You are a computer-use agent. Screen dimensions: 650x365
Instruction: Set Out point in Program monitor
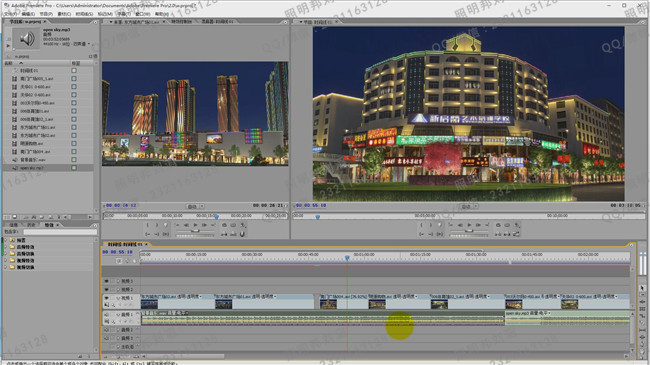pos(431,225)
